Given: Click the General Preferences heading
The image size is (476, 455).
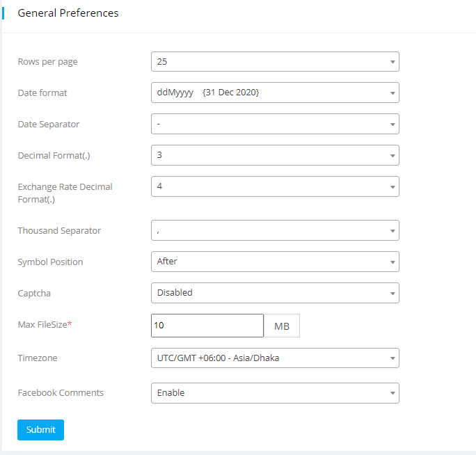Looking at the screenshot, I should click(x=68, y=13).
